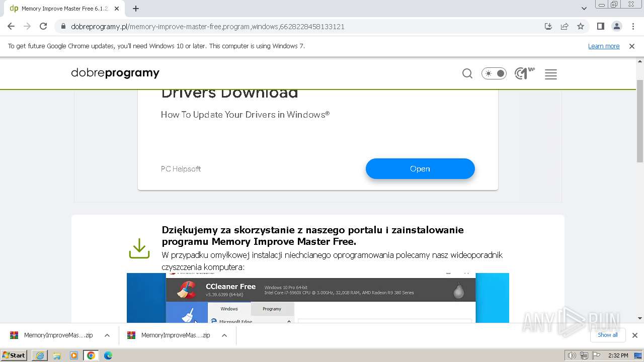This screenshot has width=644, height=362.
Task: Expand options for second zip download
Action: tap(224, 335)
